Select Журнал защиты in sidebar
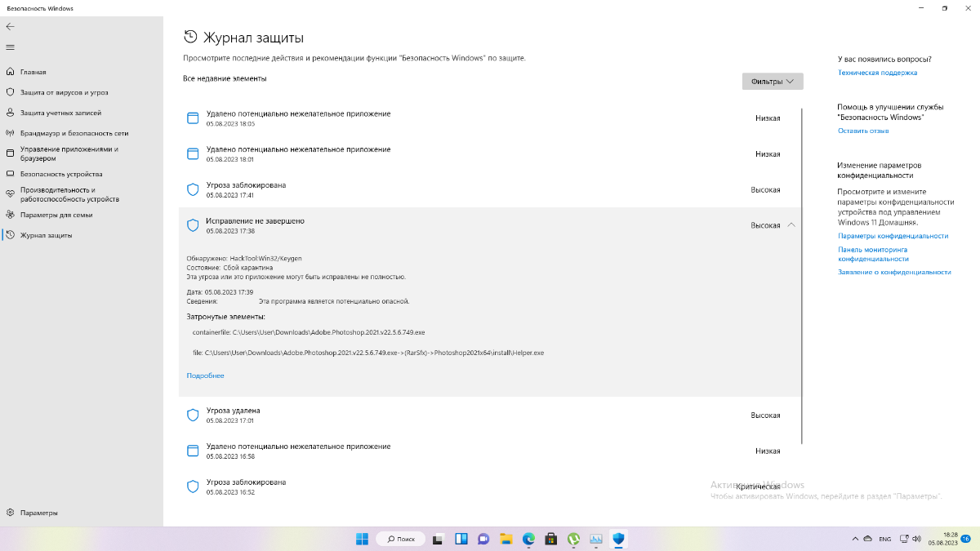Image resolution: width=980 pixels, height=551 pixels. [47, 235]
